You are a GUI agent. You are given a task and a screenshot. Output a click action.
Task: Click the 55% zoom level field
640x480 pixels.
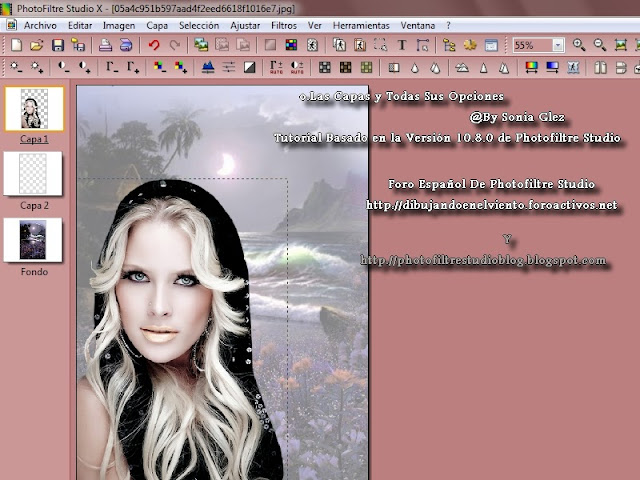click(533, 45)
